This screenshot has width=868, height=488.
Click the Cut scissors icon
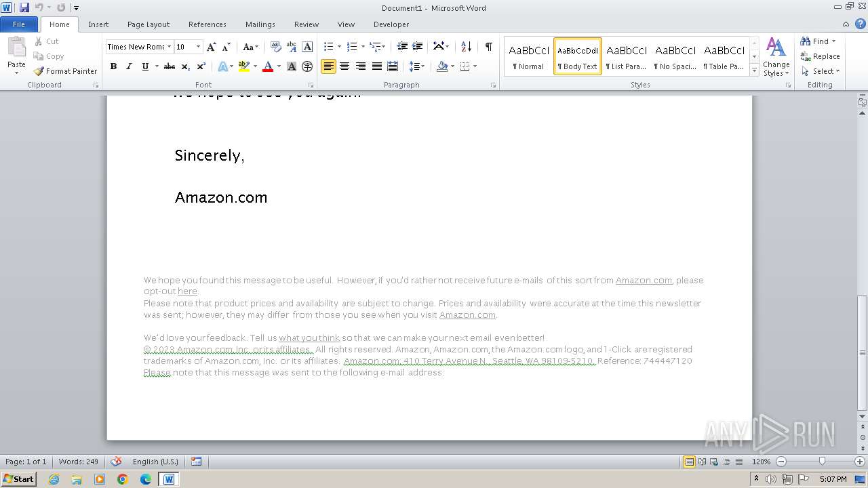click(39, 41)
